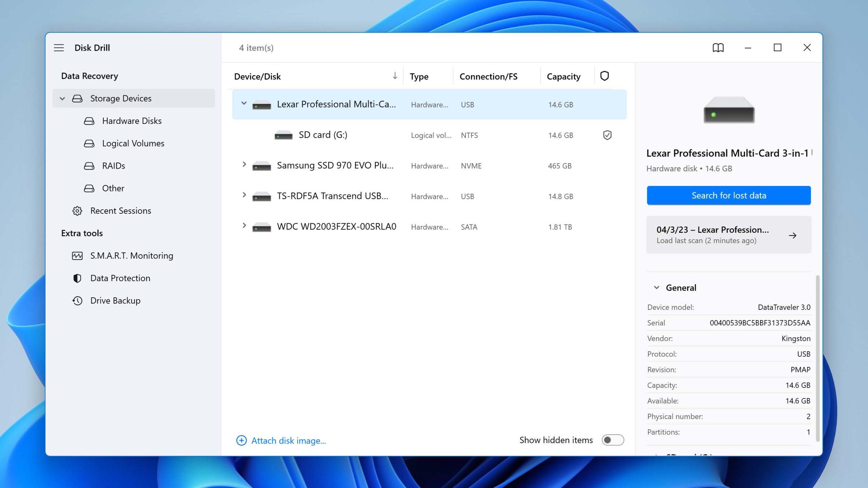Click the sort arrow in Device/Disk header
The image size is (868, 488).
pyautogui.click(x=395, y=76)
